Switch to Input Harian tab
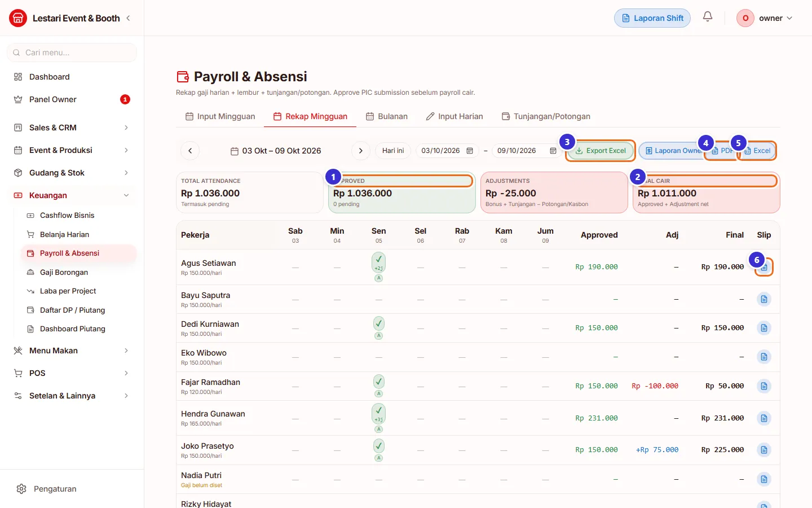812x508 pixels. coord(454,116)
